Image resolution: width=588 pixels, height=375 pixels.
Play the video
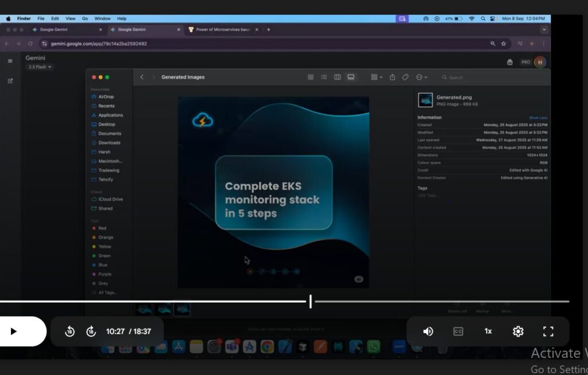[14, 331]
